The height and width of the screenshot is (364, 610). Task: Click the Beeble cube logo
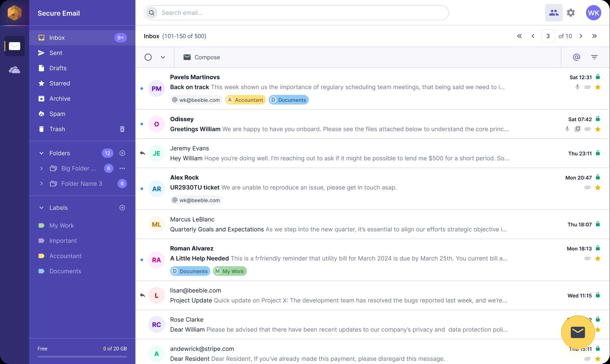pyautogui.click(x=15, y=13)
